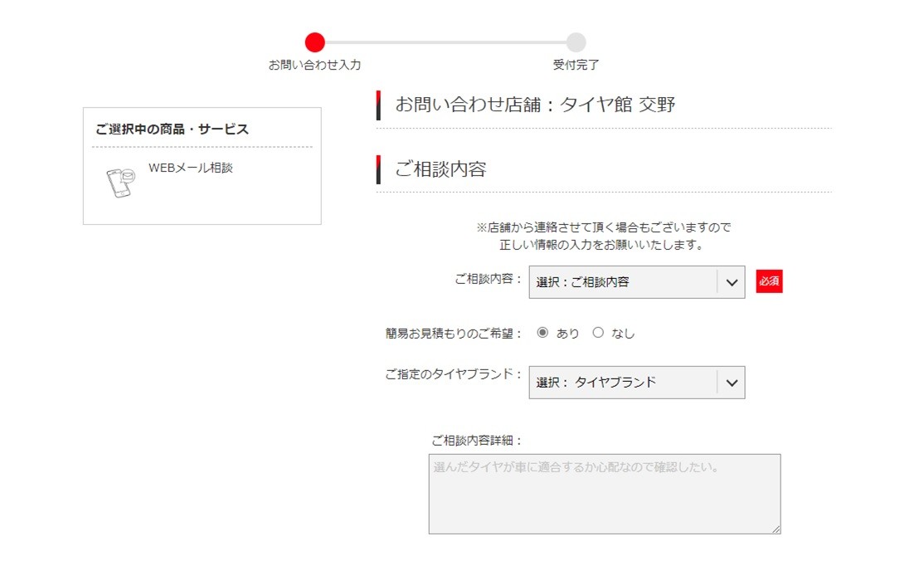Click the WEBメール相談 phone mail icon
Image resolution: width=924 pixels, height=566 pixels.
pos(120,183)
